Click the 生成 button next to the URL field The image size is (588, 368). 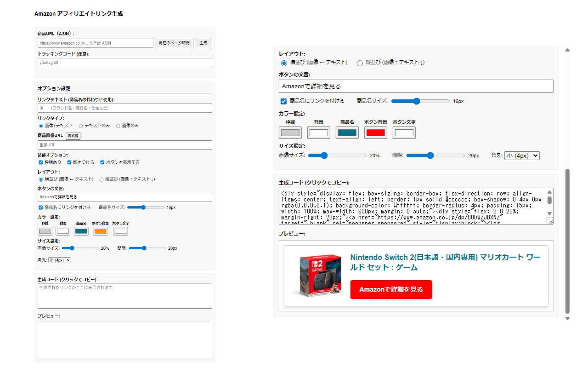pos(203,43)
